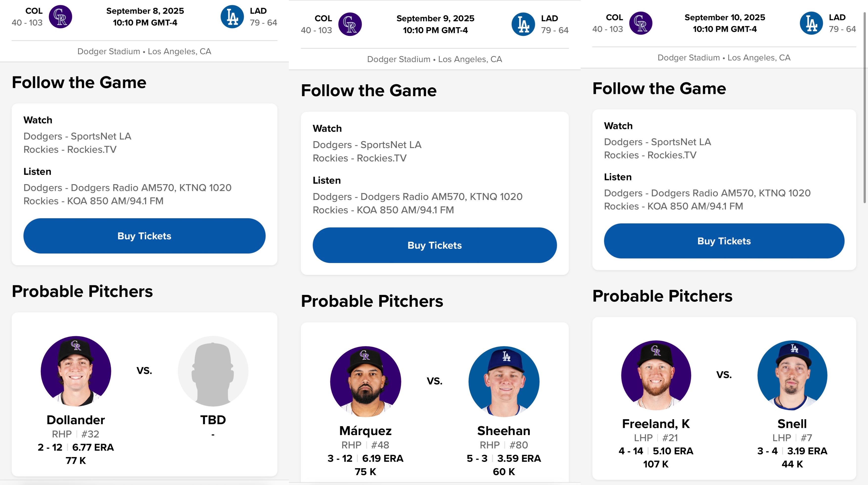This screenshot has height=485, width=868.
Task: Open Márquez's headshot photo
Action: coord(365,381)
